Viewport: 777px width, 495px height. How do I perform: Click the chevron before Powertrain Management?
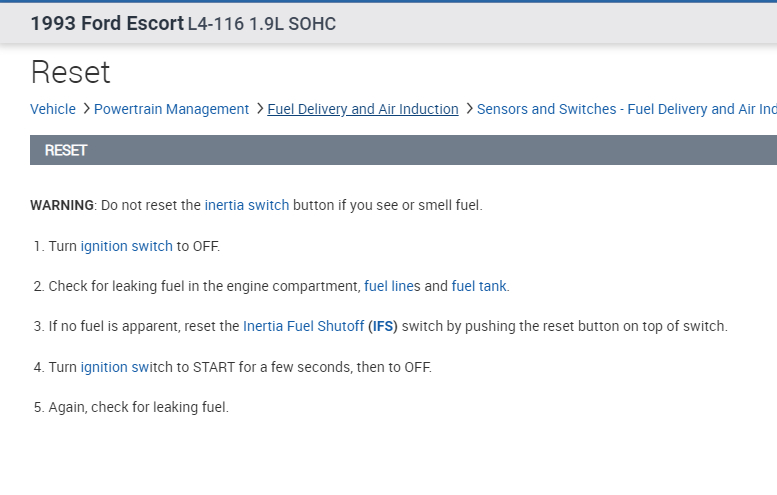(86, 109)
